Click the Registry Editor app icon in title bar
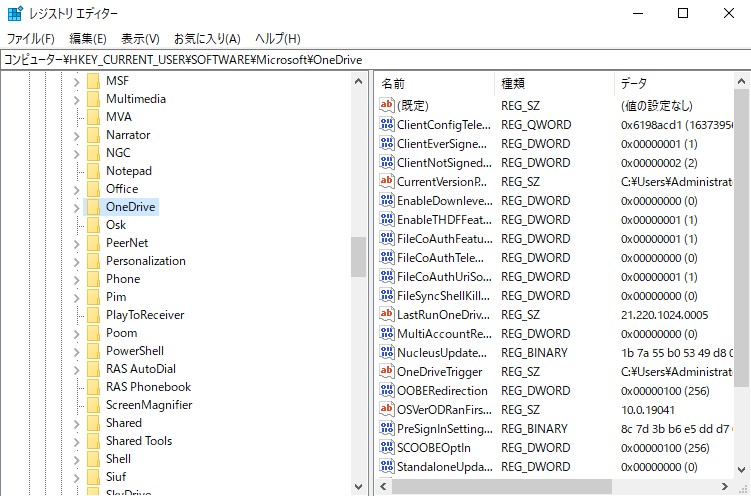This screenshot has width=751, height=496. coord(15,13)
